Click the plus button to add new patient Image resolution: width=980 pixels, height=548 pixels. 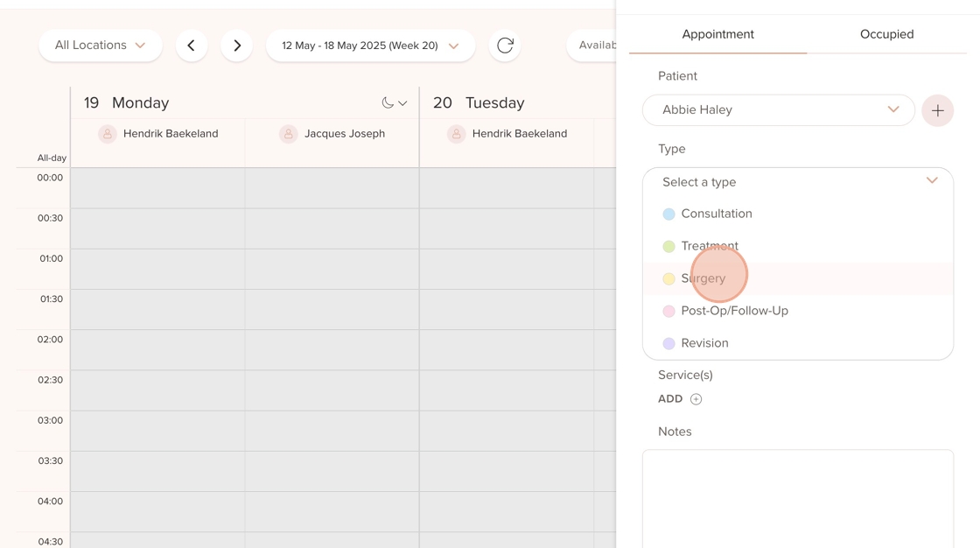937,110
